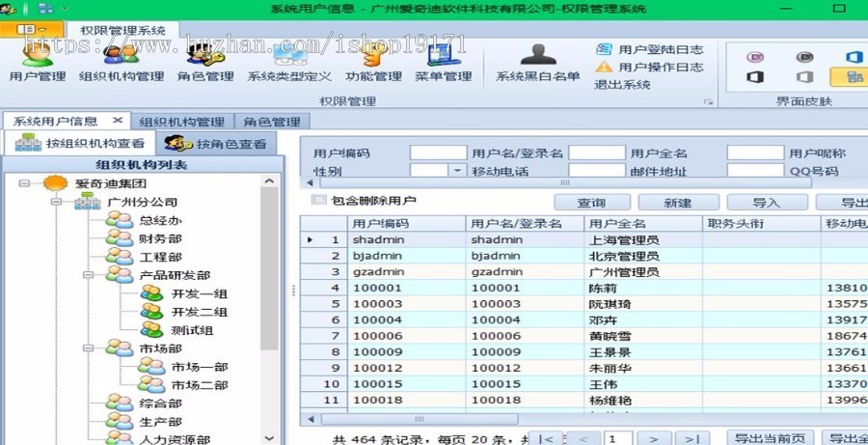Click 导出当前页 button
868x445 pixels.
tap(770, 438)
